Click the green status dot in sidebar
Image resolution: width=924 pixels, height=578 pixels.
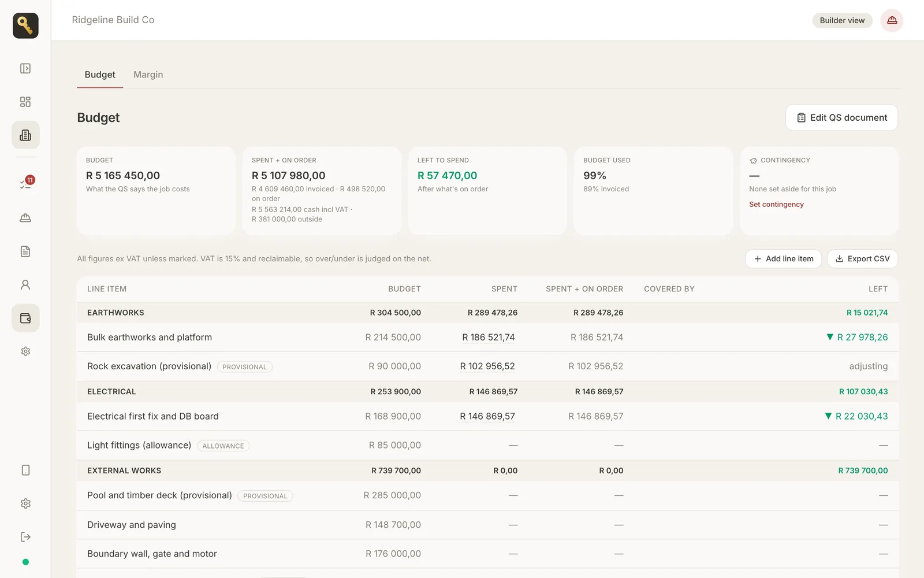pyautogui.click(x=25, y=562)
